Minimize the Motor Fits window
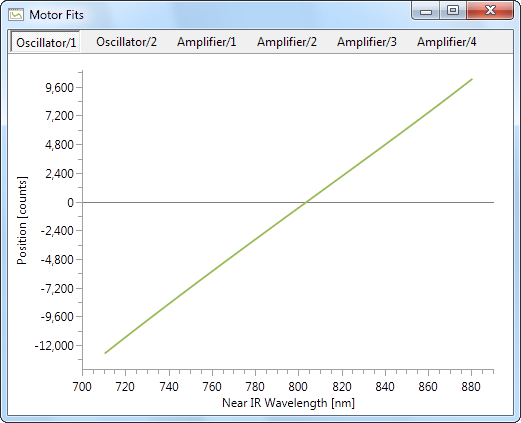The width and height of the screenshot is (521, 423). tap(426, 11)
